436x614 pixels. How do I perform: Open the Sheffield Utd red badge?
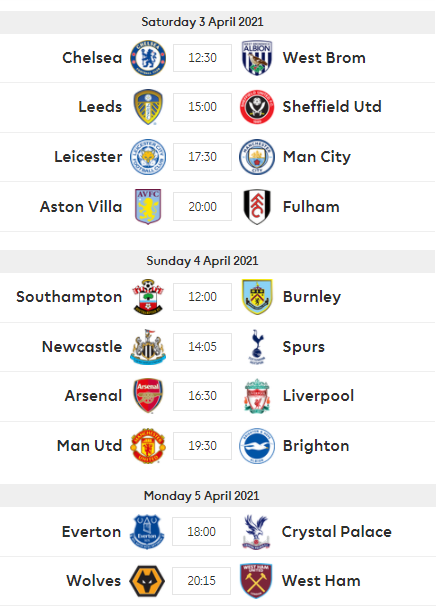tap(257, 107)
